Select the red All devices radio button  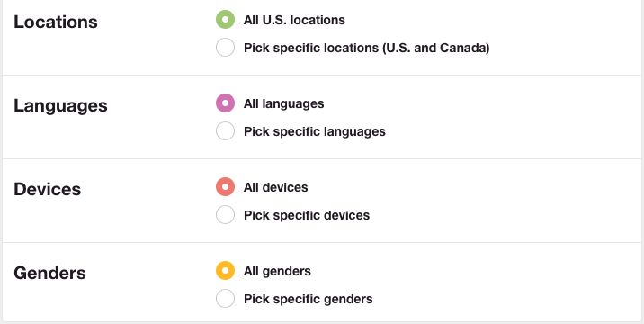click(225, 187)
